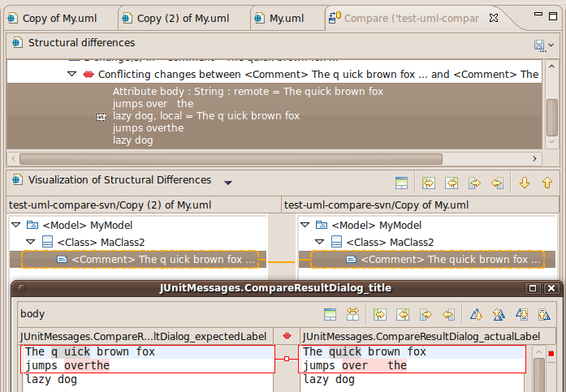Screen dimensions: 566x392
Task: Click the red difference marker in the overview ruler
Action: pos(551,353)
